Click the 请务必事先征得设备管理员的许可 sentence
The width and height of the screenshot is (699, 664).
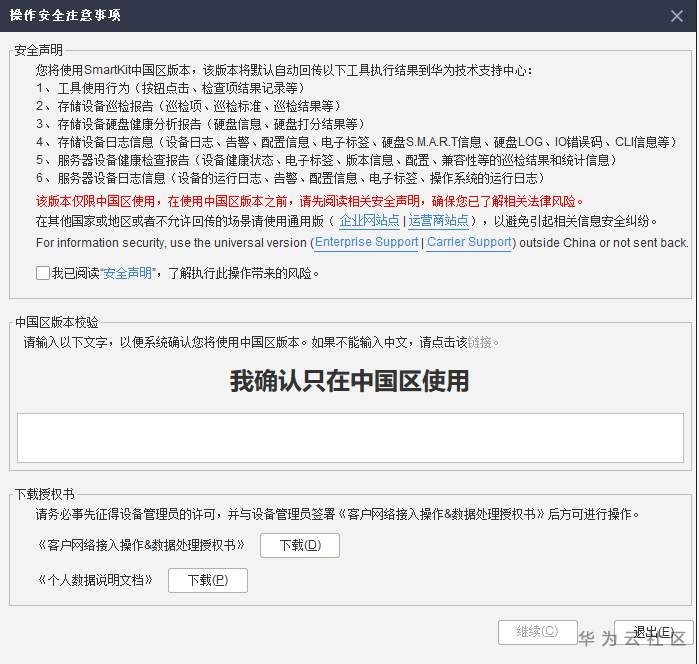coord(337,514)
